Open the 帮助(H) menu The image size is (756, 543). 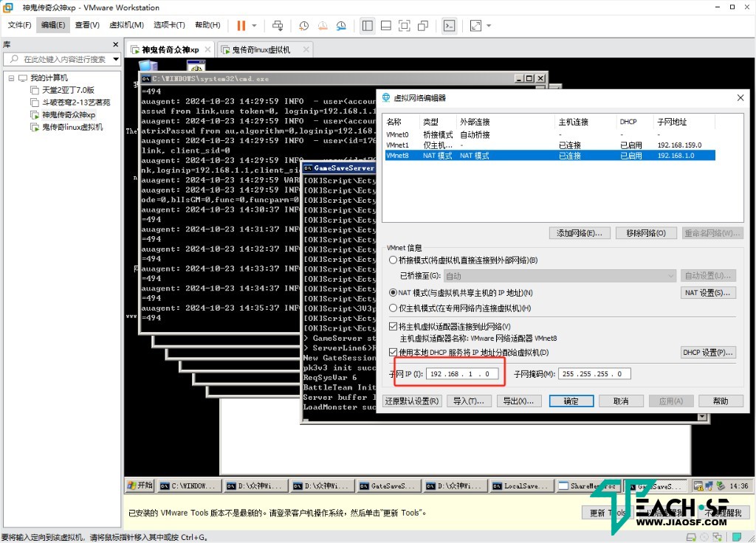pos(207,25)
